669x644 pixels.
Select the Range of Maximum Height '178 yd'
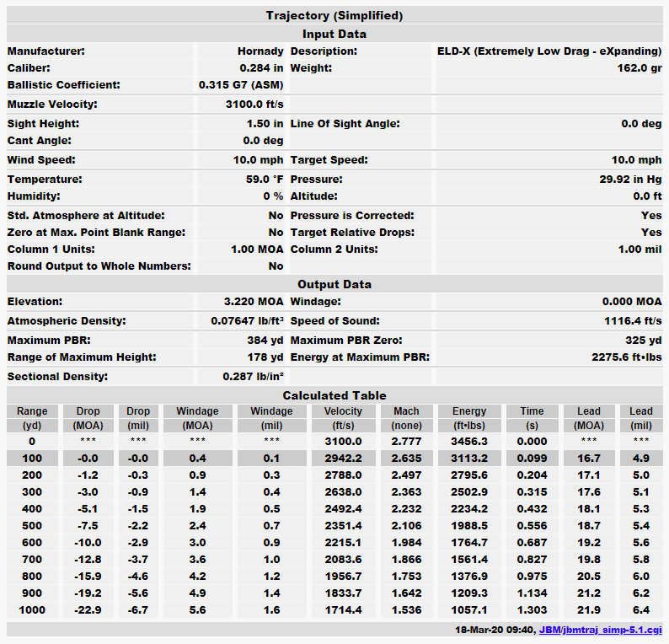pyautogui.click(x=265, y=357)
